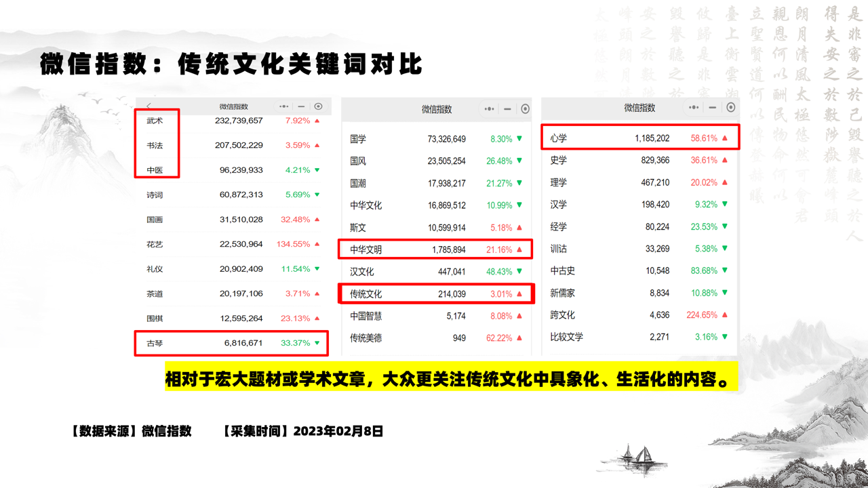868x488 pixels.
Task: Click the green down arrow beside 48.43%
Action: (x=519, y=272)
